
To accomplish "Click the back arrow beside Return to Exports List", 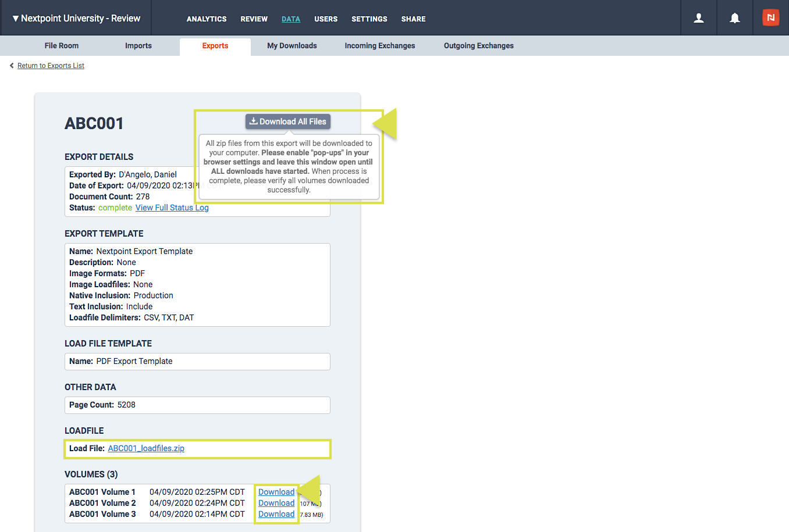I will pyautogui.click(x=12, y=66).
